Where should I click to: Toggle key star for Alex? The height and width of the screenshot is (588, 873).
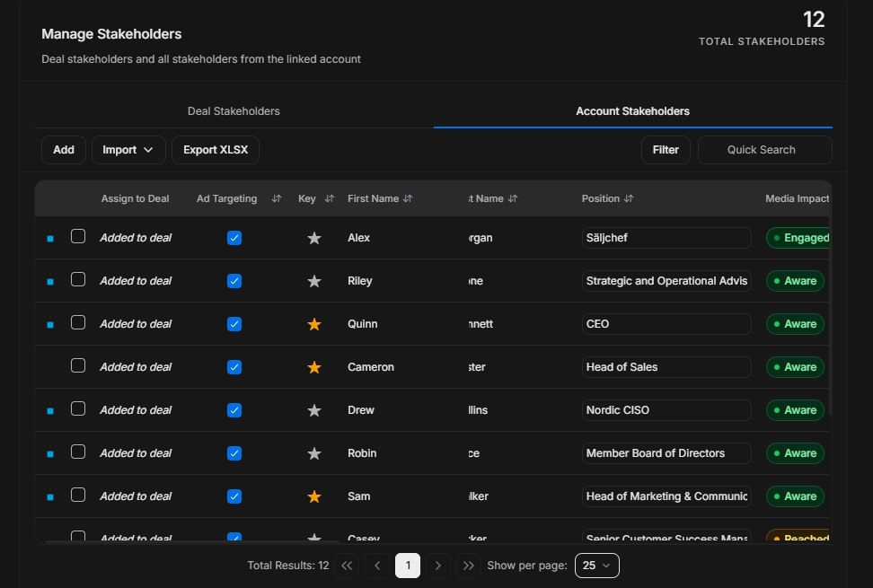tap(314, 238)
